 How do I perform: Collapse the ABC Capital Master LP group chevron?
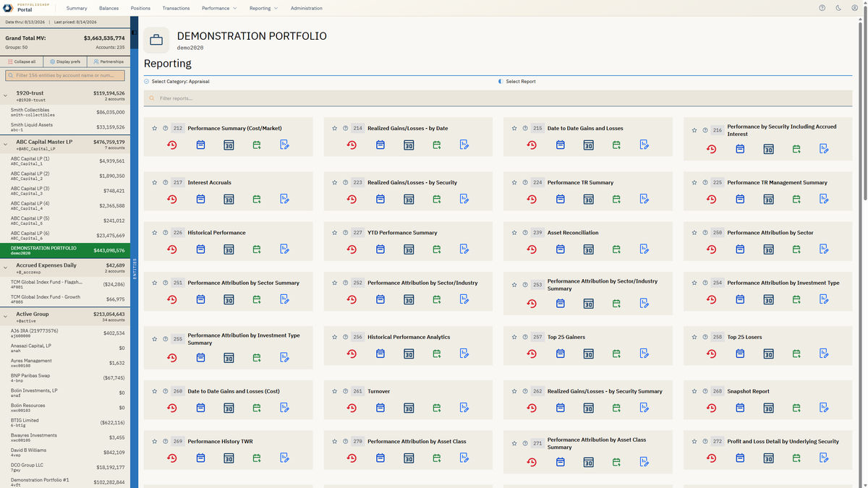[6, 144]
